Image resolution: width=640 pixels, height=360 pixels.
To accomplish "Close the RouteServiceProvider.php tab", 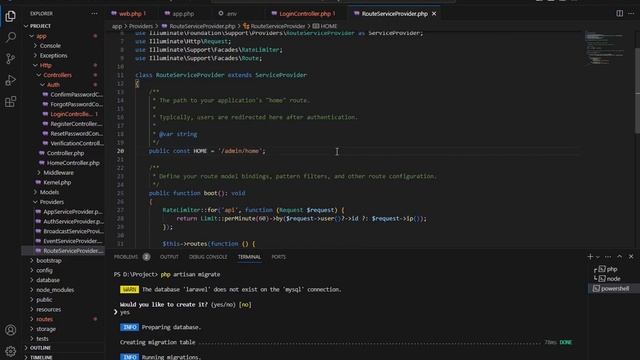I will [x=434, y=14].
